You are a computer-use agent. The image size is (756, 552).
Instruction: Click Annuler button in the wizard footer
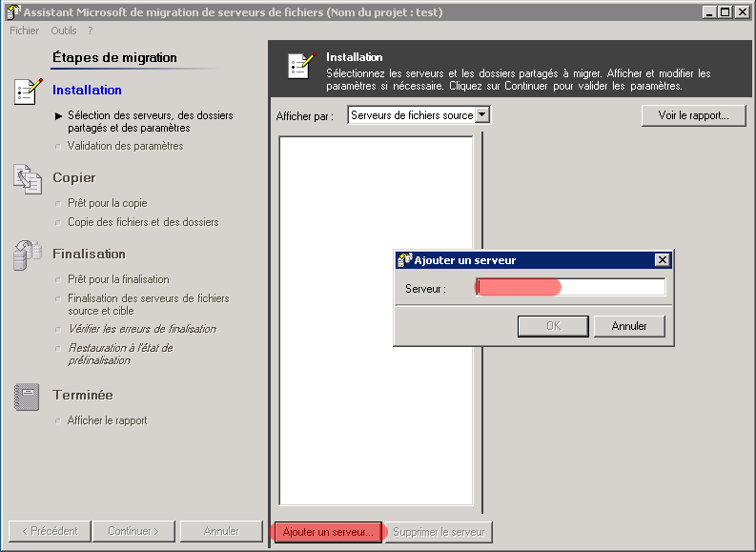click(x=221, y=531)
